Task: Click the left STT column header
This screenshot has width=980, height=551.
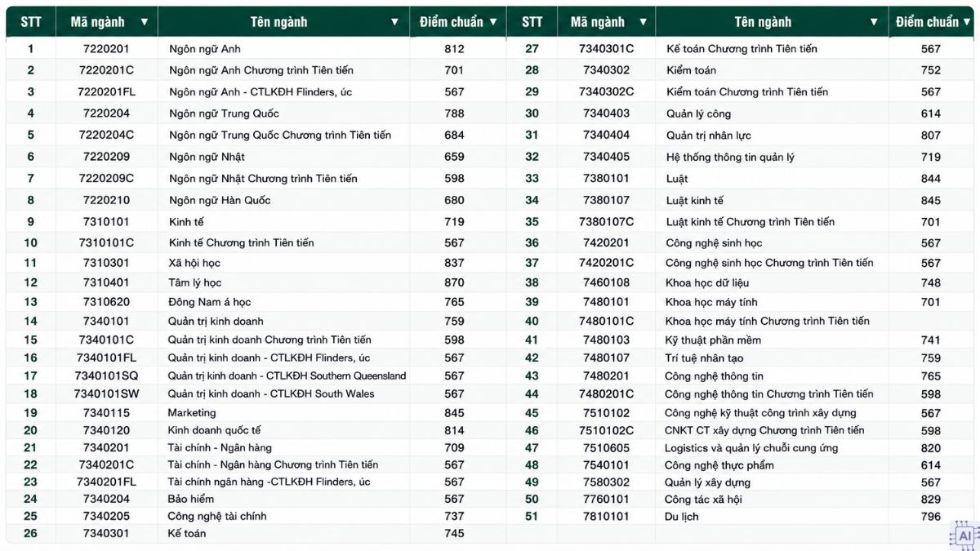Action: 30,22
